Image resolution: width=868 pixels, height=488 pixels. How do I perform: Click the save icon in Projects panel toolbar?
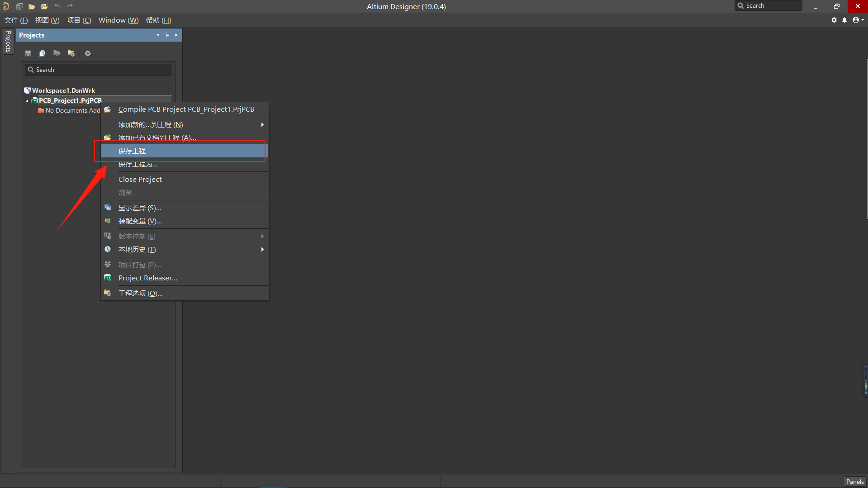[x=28, y=53]
